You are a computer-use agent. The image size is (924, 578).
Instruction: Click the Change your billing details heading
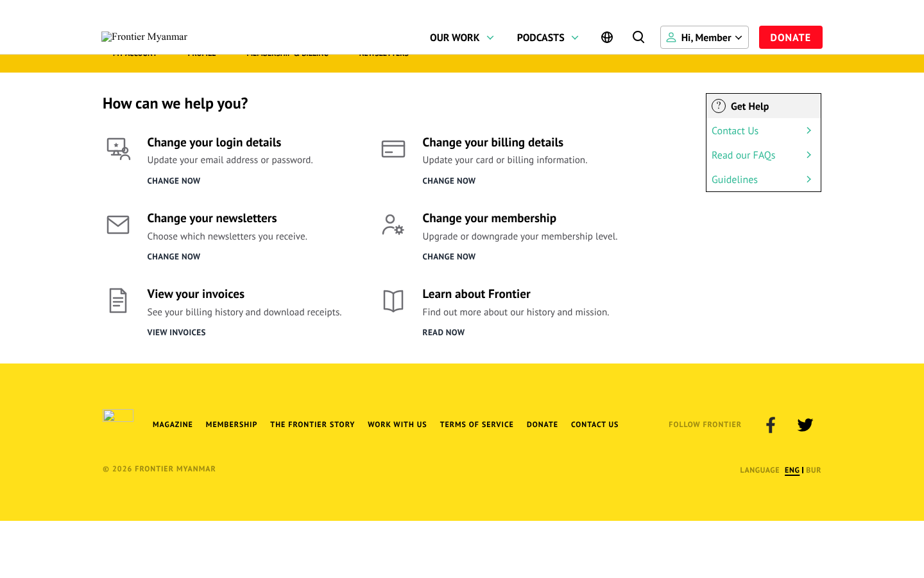tap(493, 142)
